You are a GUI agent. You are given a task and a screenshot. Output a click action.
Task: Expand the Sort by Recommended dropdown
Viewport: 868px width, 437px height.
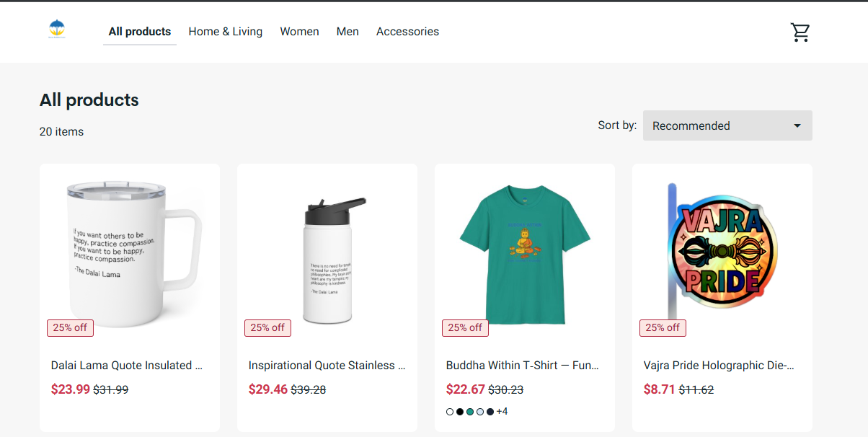coord(727,125)
